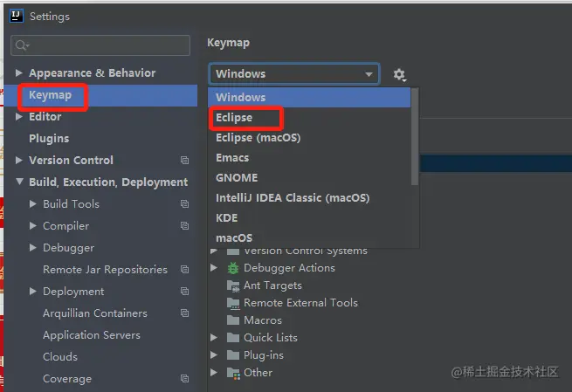Click the green bug Debugger Actions icon

coord(233,268)
